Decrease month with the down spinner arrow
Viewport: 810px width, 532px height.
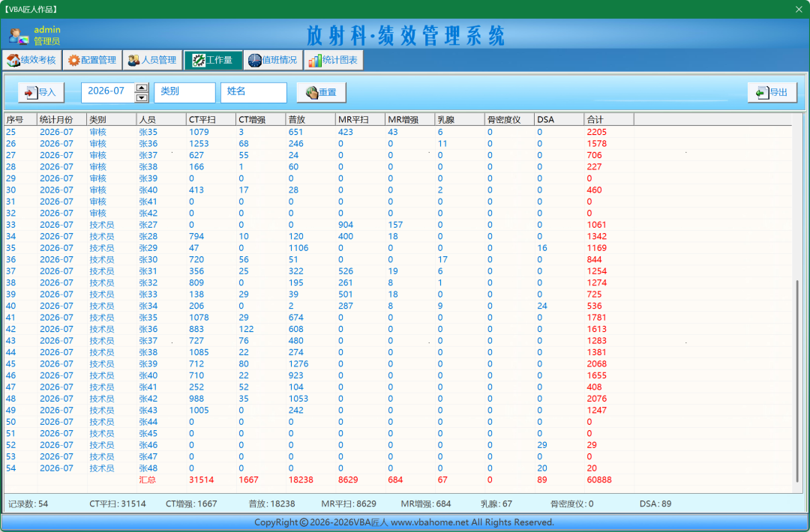pyautogui.click(x=142, y=97)
